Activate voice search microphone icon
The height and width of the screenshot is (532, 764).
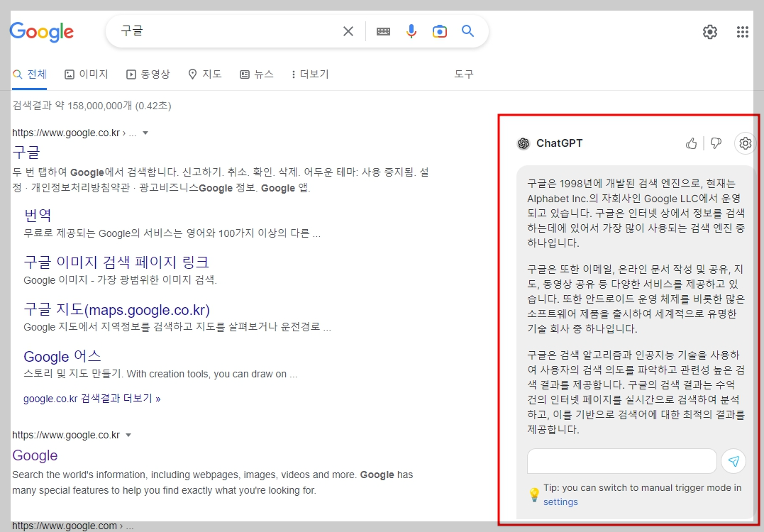pyautogui.click(x=411, y=31)
